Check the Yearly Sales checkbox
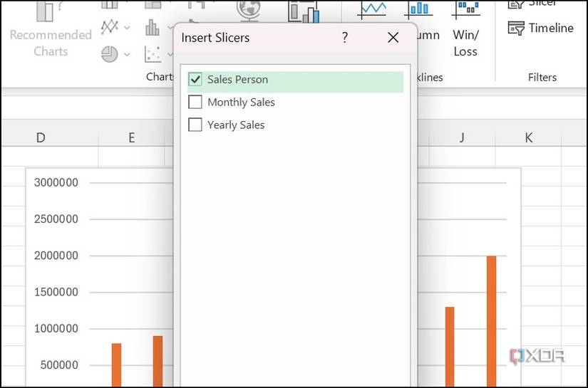The height and width of the screenshot is (388, 588). [x=195, y=125]
